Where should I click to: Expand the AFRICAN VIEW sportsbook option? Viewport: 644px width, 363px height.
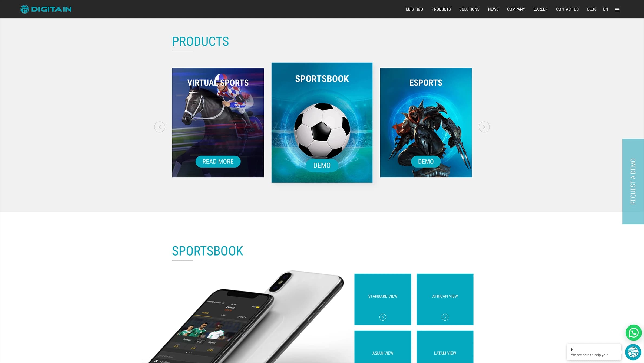444,317
